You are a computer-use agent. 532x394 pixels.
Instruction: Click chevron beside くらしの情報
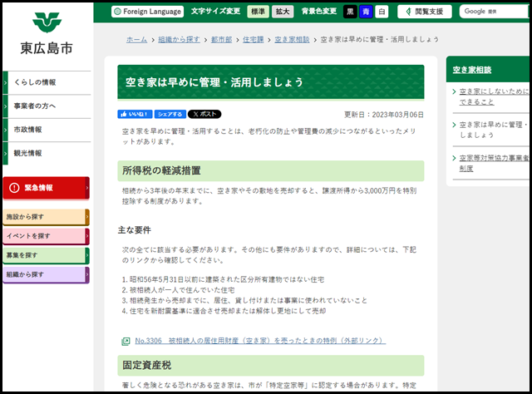coord(6,83)
